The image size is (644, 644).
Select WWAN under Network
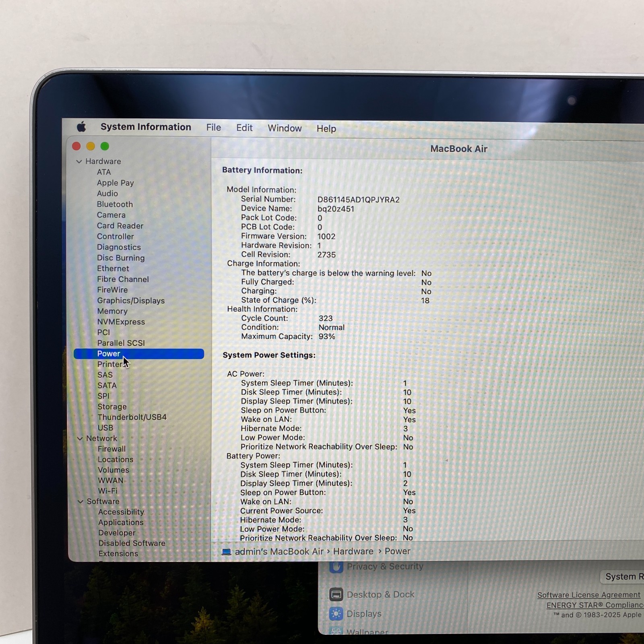[x=111, y=481]
